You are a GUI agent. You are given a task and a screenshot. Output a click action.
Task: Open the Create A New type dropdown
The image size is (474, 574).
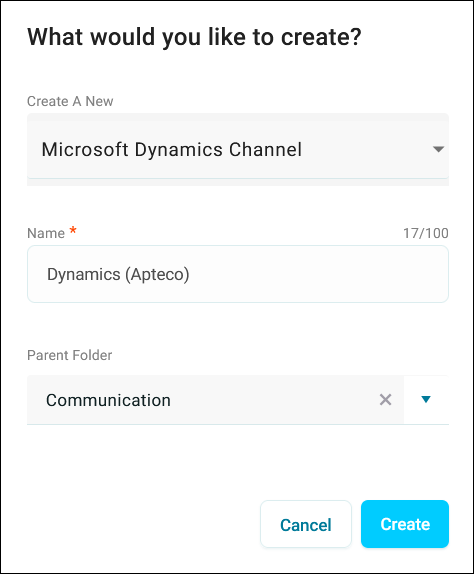[238, 149]
